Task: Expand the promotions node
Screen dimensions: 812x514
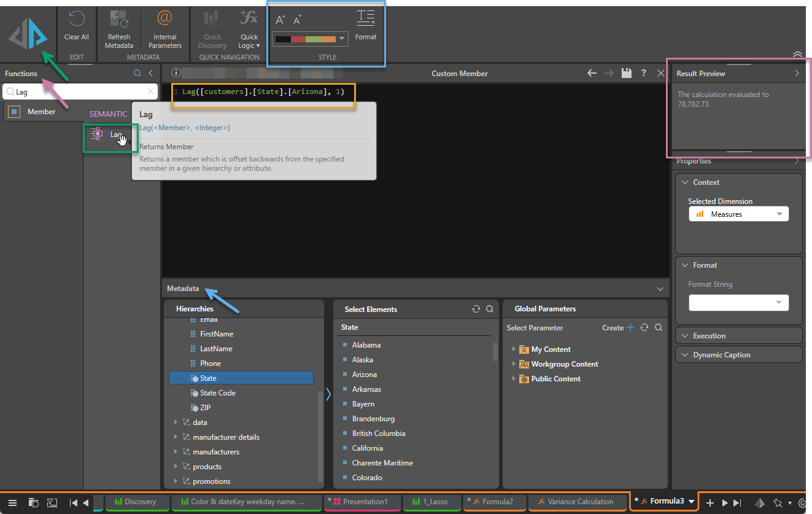Action: [176, 481]
